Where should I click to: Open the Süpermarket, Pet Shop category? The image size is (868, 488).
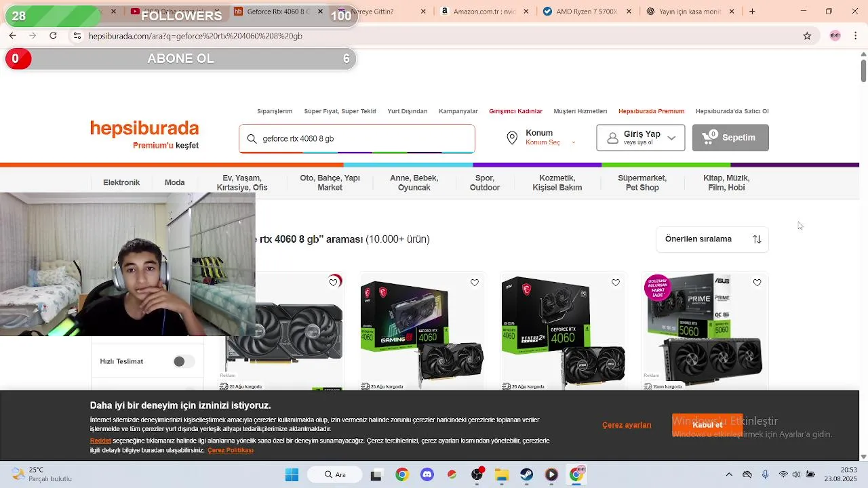coord(642,183)
